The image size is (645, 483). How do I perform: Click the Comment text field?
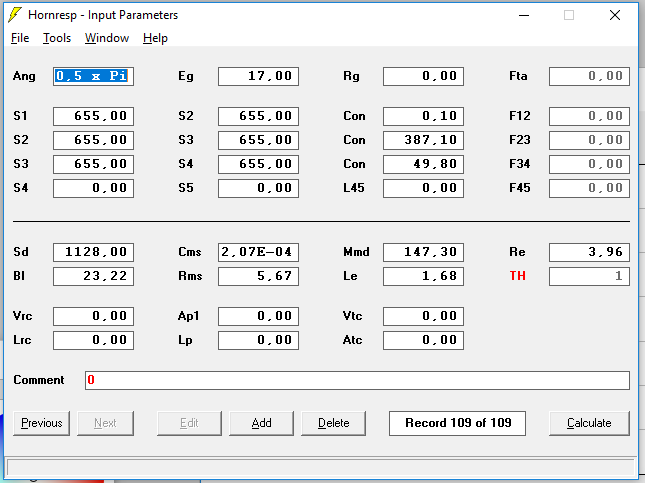[x=357, y=380]
